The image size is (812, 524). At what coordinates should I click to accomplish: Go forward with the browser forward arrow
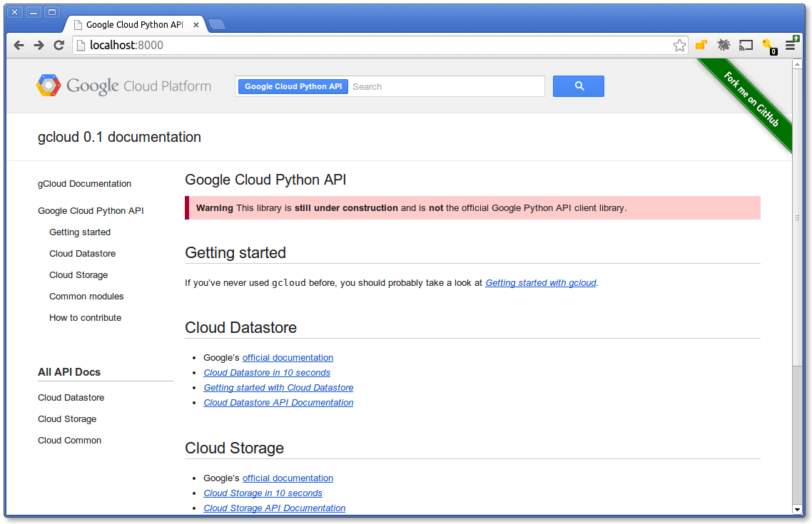click(39, 46)
